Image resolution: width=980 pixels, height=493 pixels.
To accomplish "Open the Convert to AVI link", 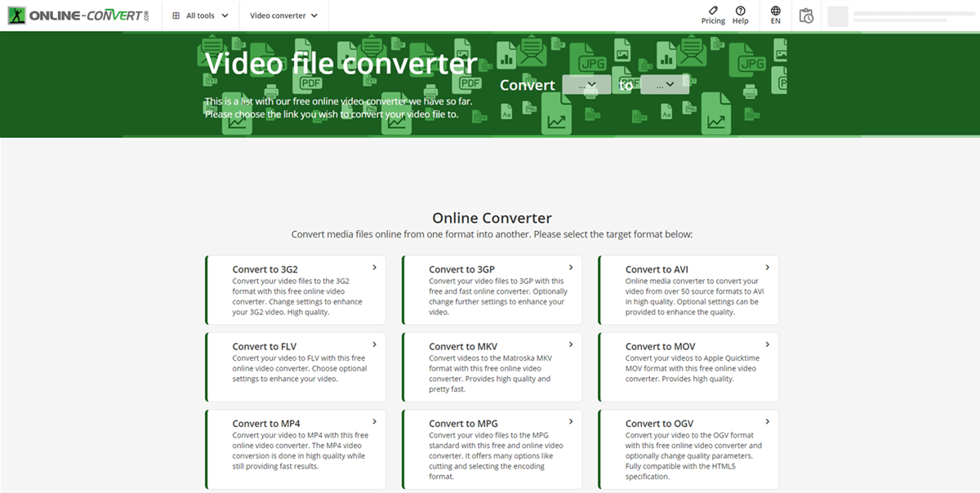I will pyautogui.click(x=657, y=269).
